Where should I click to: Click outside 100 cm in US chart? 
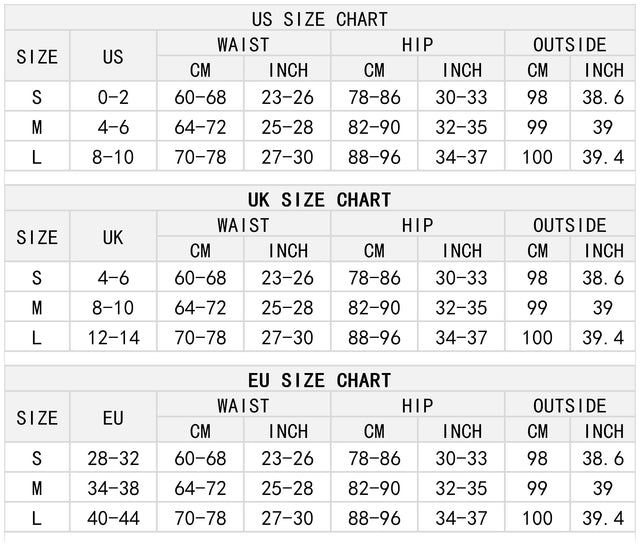(x=537, y=157)
